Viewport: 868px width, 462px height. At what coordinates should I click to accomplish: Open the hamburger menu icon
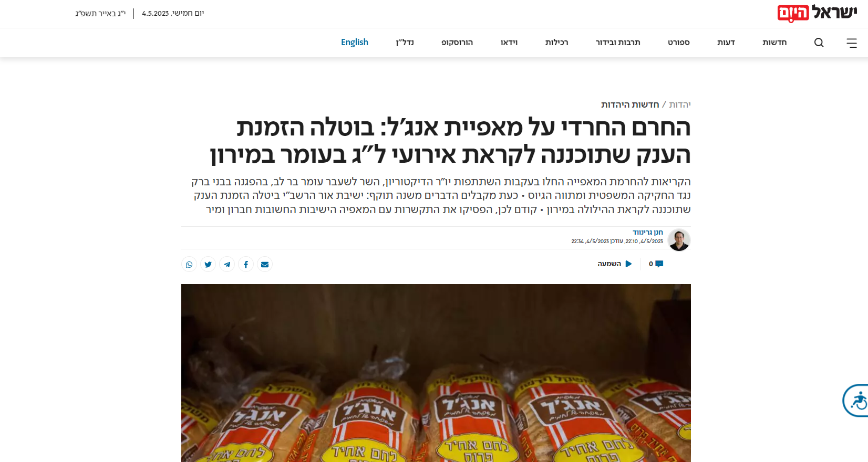(852, 43)
